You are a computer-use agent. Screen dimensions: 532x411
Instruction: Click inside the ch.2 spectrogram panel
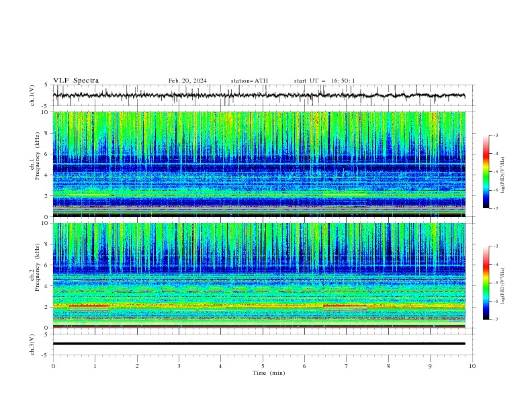(x=259, y=275)
